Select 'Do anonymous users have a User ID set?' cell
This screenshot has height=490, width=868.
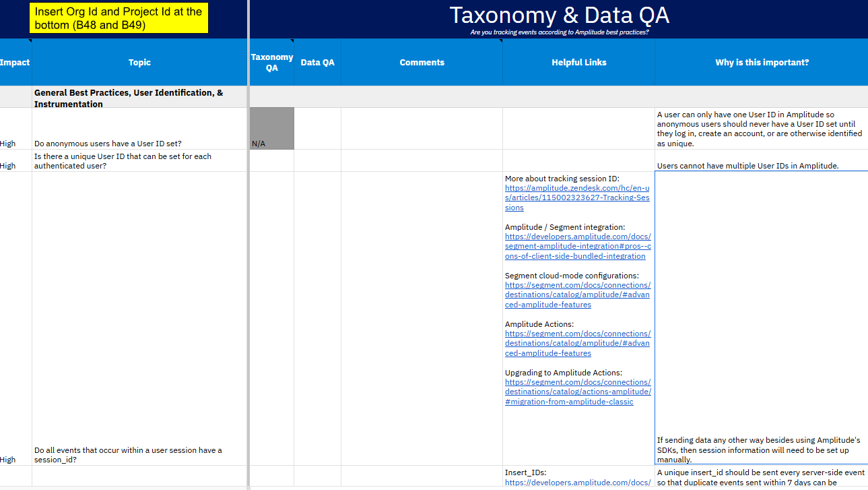pos(139,129)
